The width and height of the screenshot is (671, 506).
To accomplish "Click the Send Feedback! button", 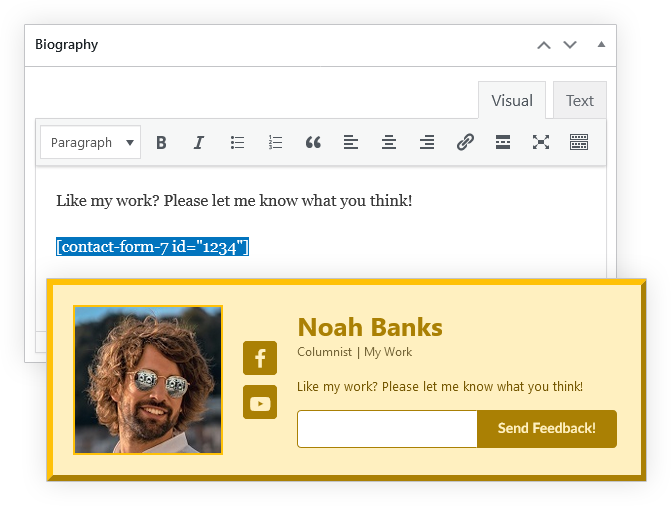I will tap(547, 429).
